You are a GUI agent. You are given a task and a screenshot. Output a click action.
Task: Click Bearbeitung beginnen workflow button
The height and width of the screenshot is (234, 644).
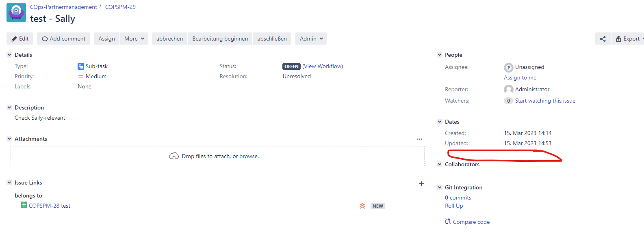coord(220,39)
